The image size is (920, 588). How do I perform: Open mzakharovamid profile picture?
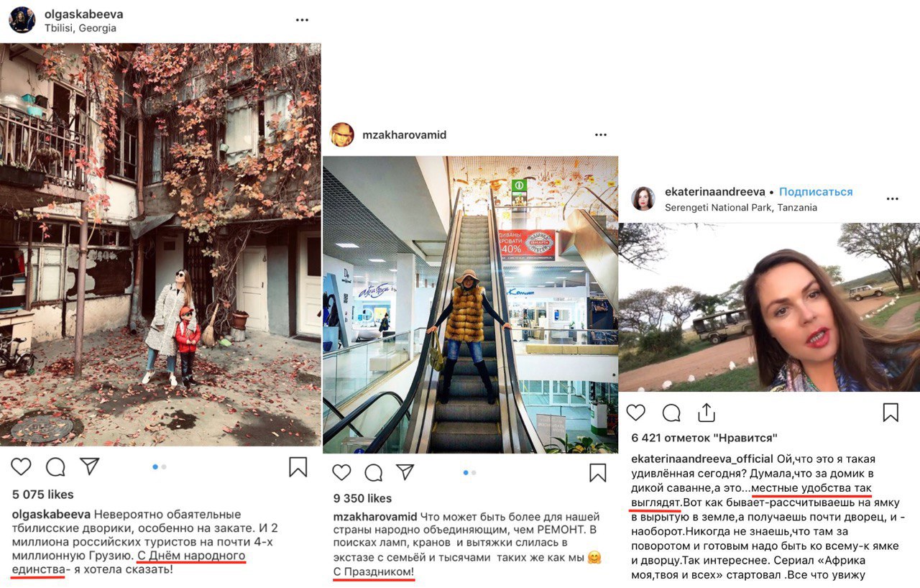(x=342, y=134)
